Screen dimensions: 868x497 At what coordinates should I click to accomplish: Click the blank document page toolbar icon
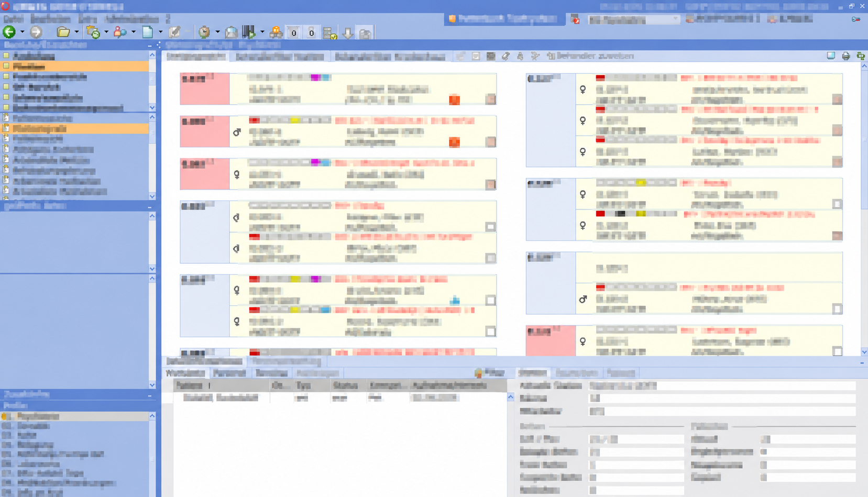(x=148, y=32)
